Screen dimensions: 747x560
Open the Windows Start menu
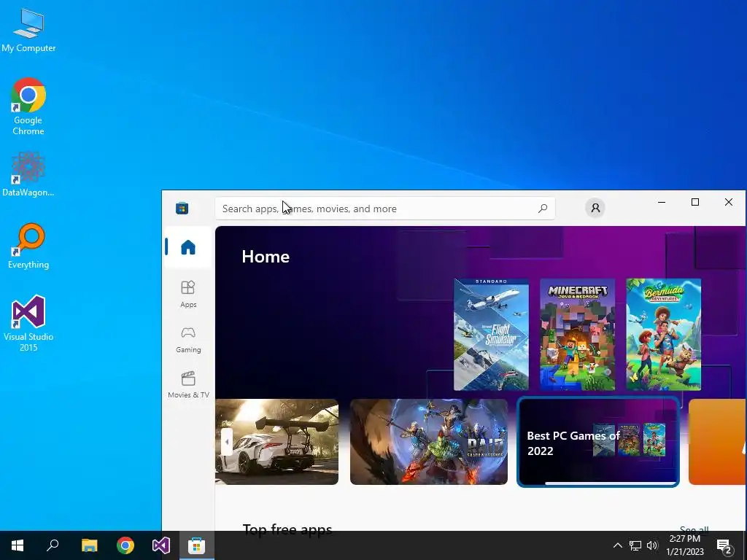tap(18, 545)
